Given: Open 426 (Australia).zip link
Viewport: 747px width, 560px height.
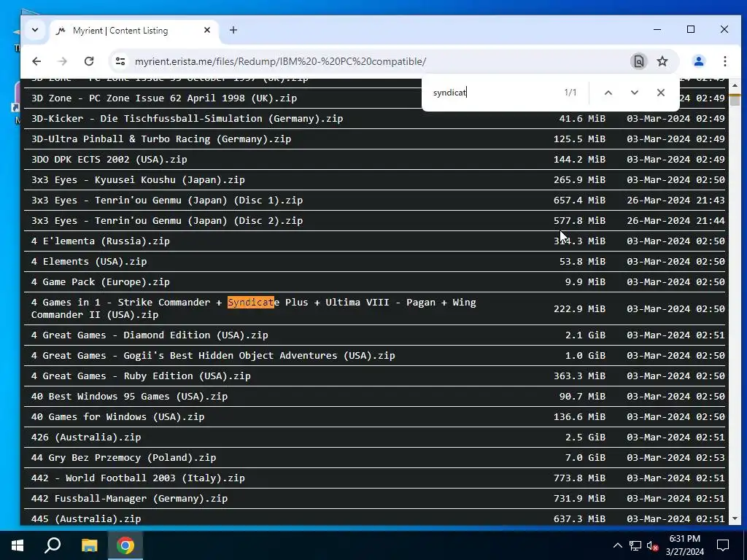Looking at the screenshot, I should (86, 437).
